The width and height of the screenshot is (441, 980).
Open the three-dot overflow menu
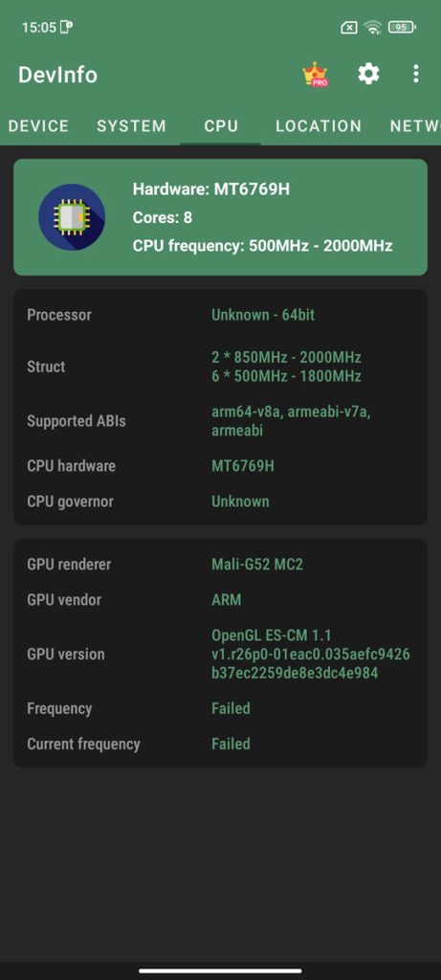tap(416, 75)
